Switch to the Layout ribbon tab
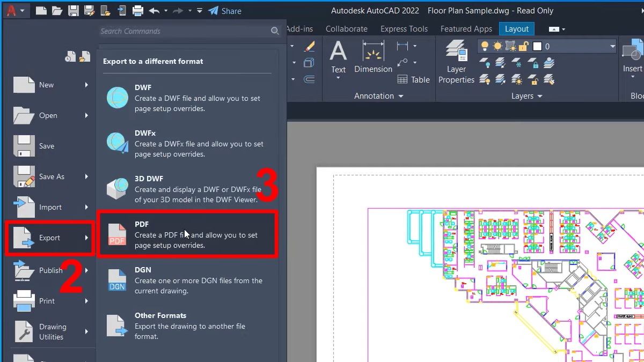Screen dimensions: 644x362 click(x=517, y=29)
